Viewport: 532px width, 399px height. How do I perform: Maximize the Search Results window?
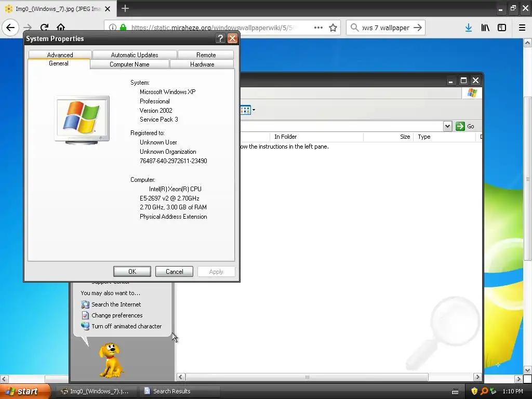coord(463,81)
